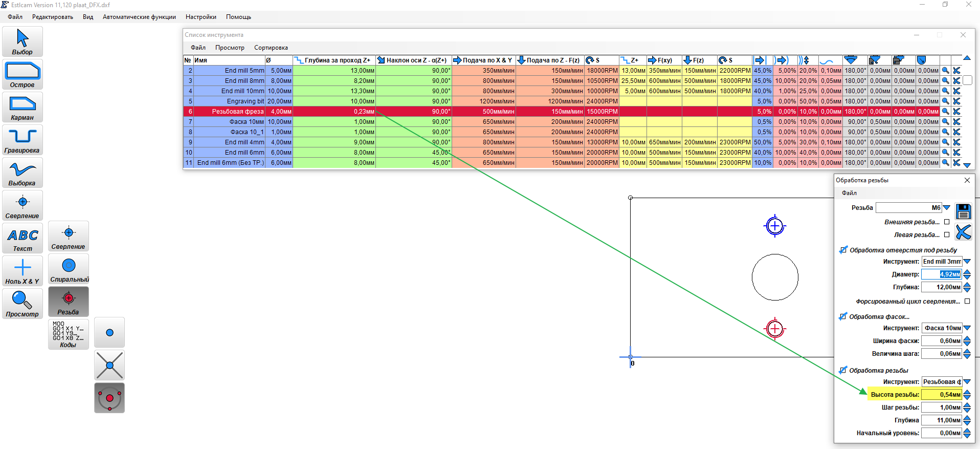
Task: Enable Форсированный цикл сверления checkbox
Action: [967, 302]
